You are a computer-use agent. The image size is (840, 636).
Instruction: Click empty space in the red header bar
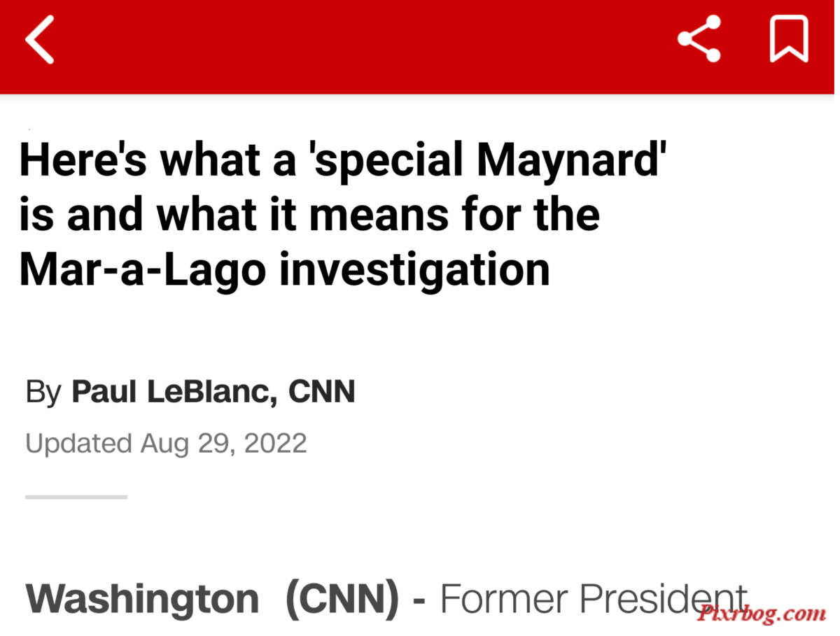point(364,42)
